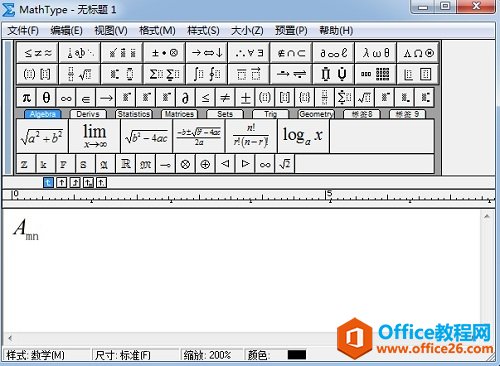This screenshot has width=500, height=366.
Task: Open the set theory symbols palette (∉ ∩ ⊂)
Action: [x=292, y=53]
